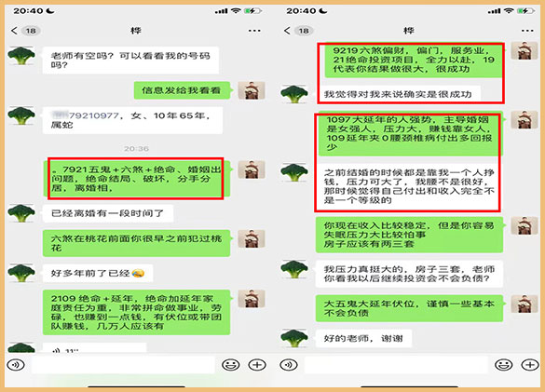Tap the message 好的老师，谢谢
Image resolution: width=545 pixels, height=392 pixels.
pos(363,338)
